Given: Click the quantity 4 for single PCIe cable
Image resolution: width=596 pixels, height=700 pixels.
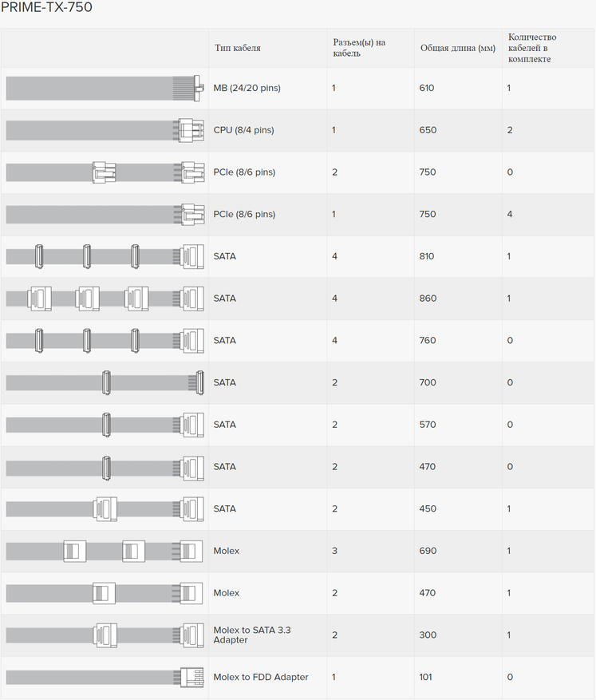Looking at the screenshot, I should pos(510,214).
